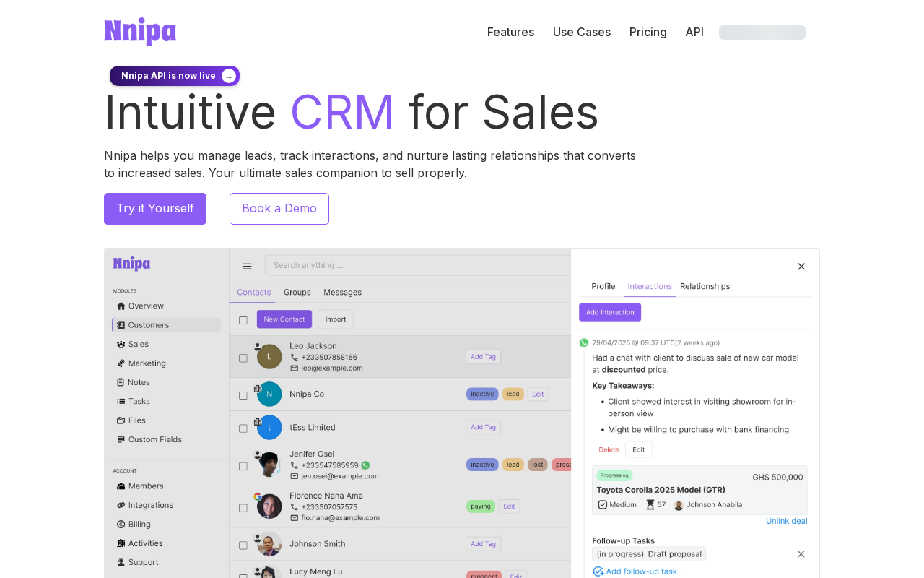
Task: Remove the Draft proposal follow-up task
Action: click(x=801, y=554)
